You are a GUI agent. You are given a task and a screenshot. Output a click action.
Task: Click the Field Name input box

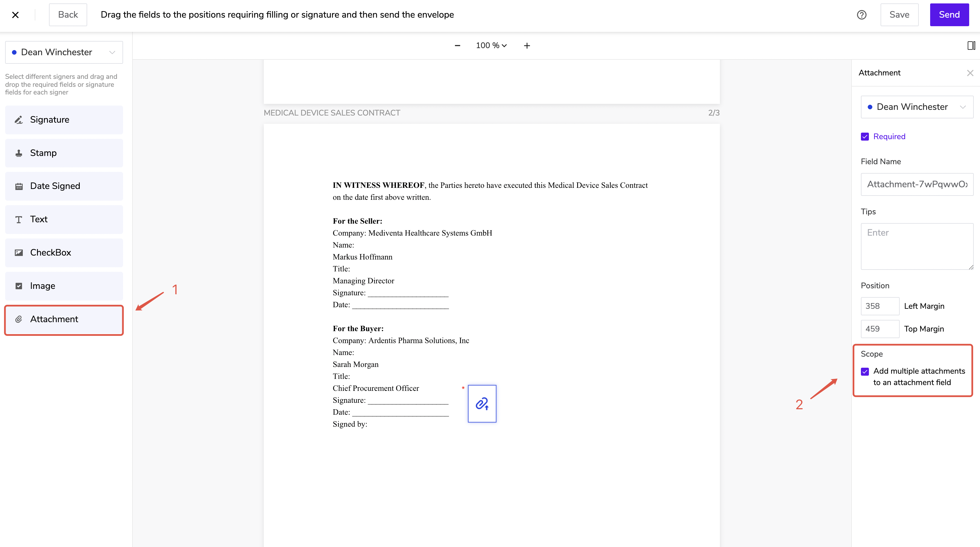click(x=916, y=184)
